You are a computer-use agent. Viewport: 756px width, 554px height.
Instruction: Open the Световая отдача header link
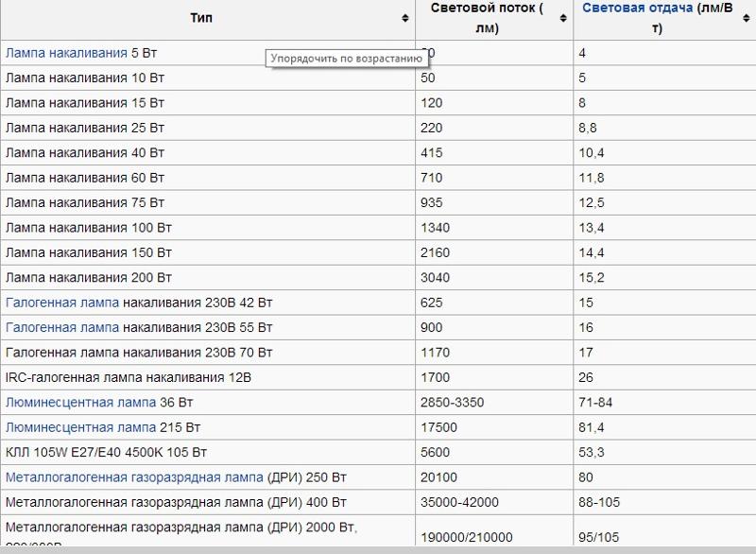click(x=630, y=8)
